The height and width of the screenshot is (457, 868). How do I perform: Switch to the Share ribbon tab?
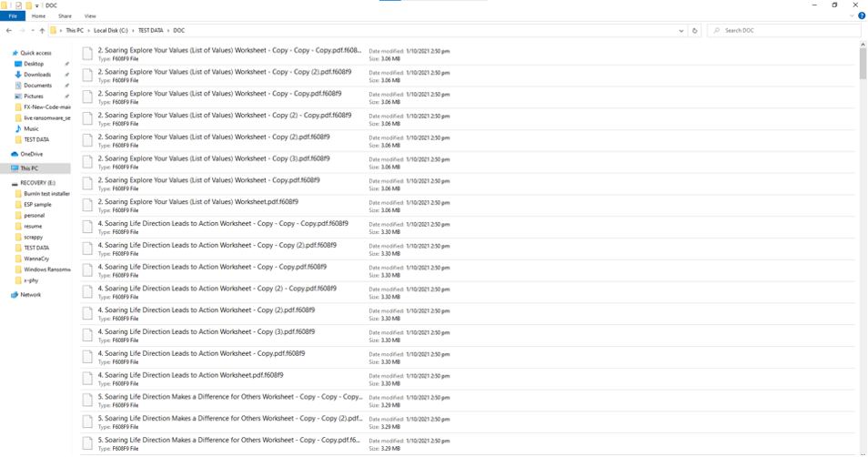click(65, 16)
